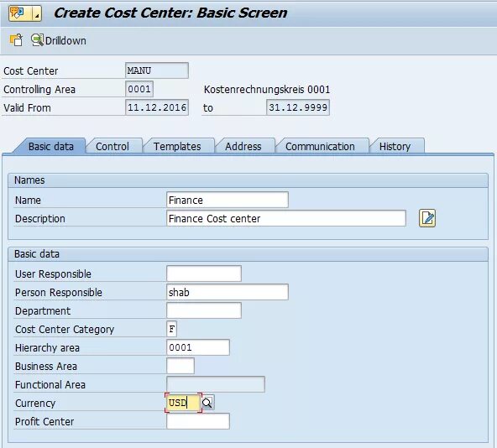Image resolution: width=497 pixels, height=448 pixels.
Task: Click the Cost Center MANU field
Action: coord(157,70)
